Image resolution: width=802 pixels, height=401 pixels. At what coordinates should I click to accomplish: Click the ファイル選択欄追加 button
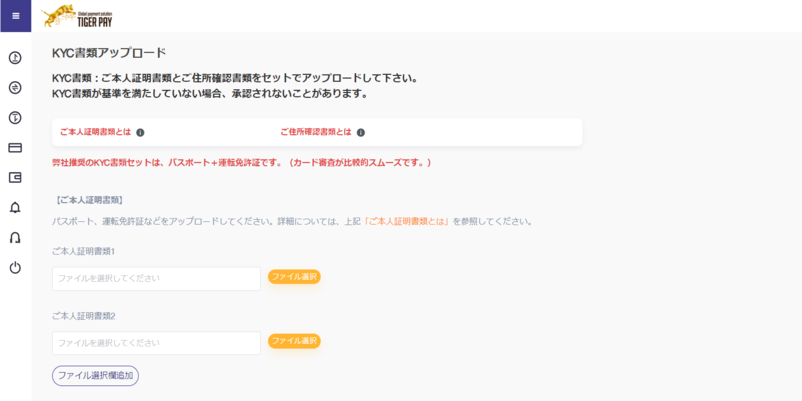[x=96, y=375]
